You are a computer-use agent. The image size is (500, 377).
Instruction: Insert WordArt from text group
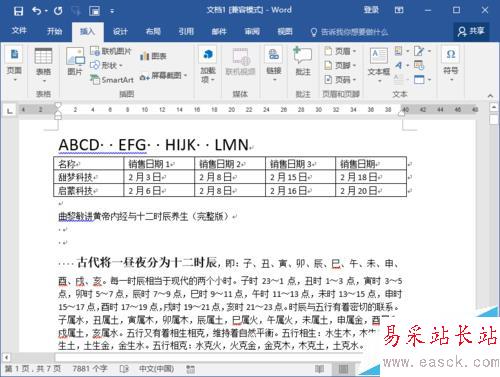click(401, 65)
